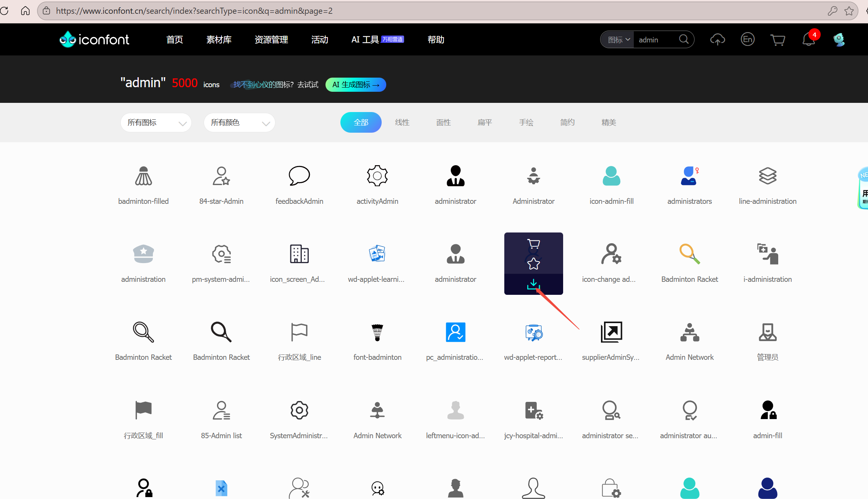Open the cloud upload icon in header
868x499 pixels.
pyautogui.click(x=717, y=40)
